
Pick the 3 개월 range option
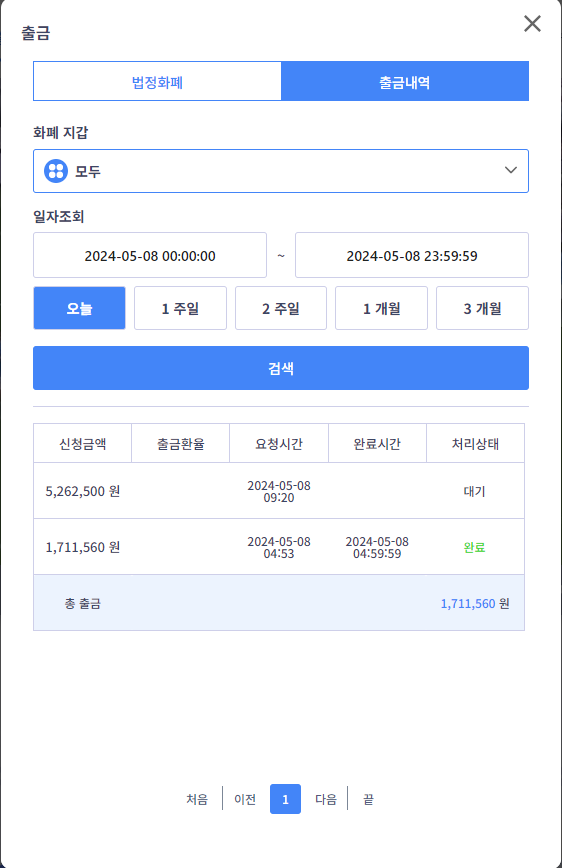(482, 308)
